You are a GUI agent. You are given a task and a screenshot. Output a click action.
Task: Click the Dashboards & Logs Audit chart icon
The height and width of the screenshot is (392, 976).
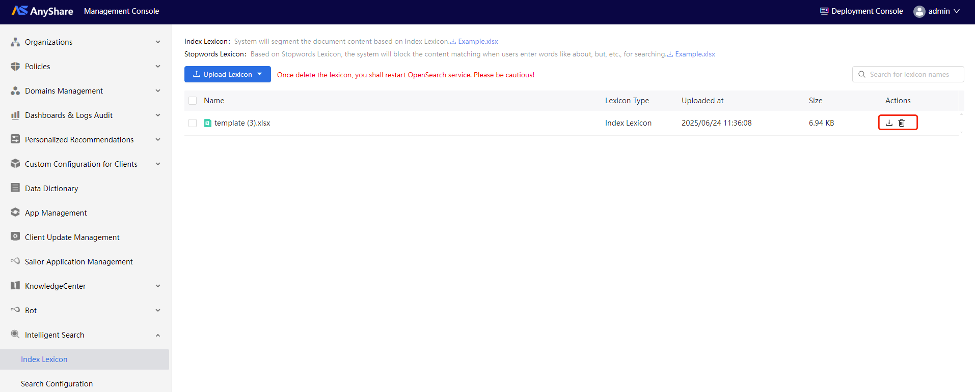pos(16,115)
